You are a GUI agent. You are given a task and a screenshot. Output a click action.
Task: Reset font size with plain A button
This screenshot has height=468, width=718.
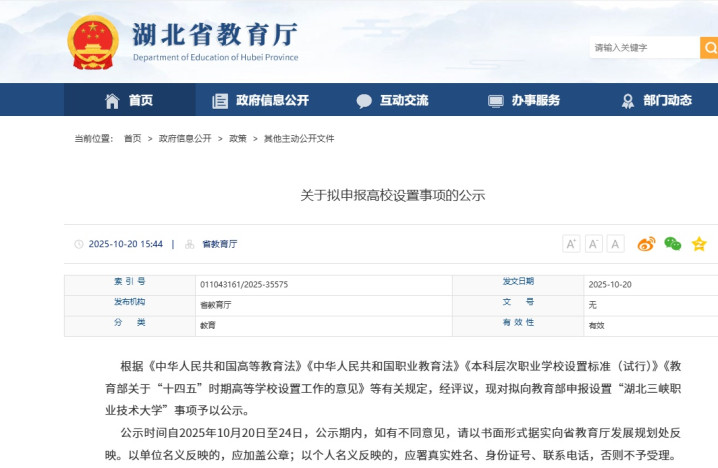[x=616, y=244]
